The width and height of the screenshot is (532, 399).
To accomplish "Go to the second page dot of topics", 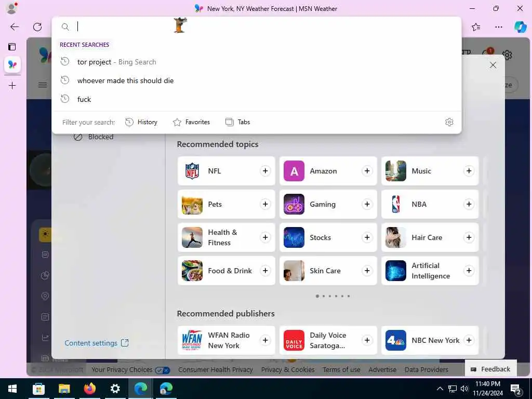I will [x=324, y=296].
